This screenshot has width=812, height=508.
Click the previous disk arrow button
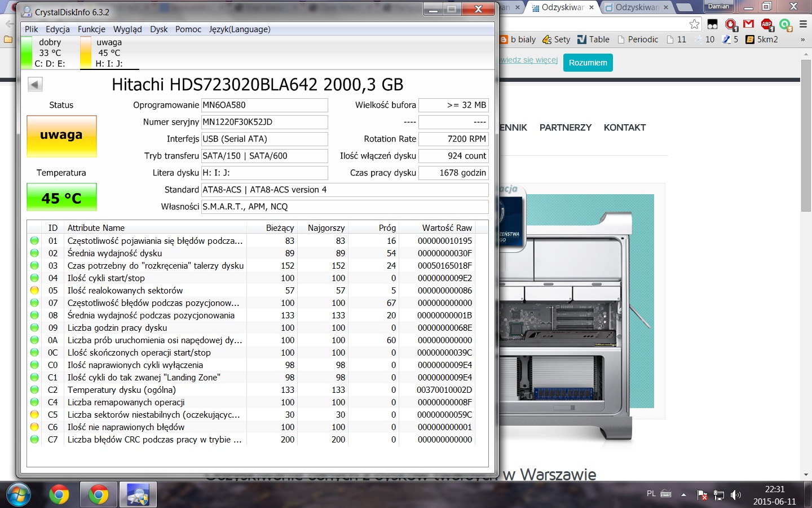pos(35,85)
